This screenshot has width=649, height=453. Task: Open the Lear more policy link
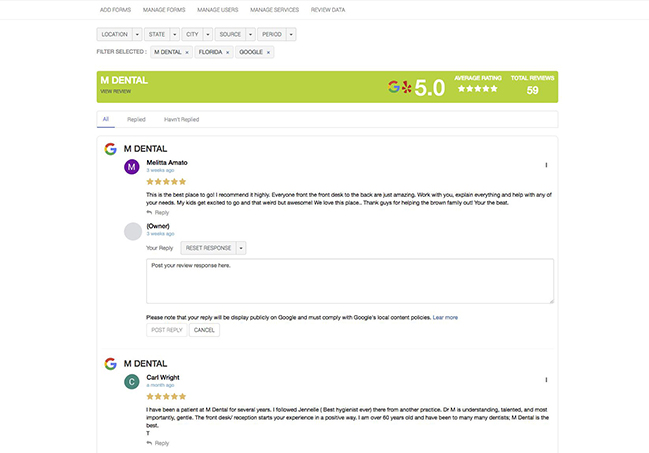coord(445,318)
